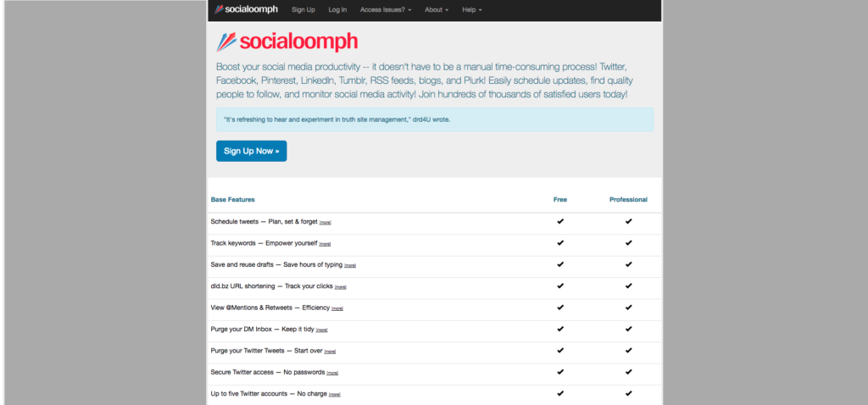Open the Log In page
The image size is (868, 405).
(x=337, y=10)
